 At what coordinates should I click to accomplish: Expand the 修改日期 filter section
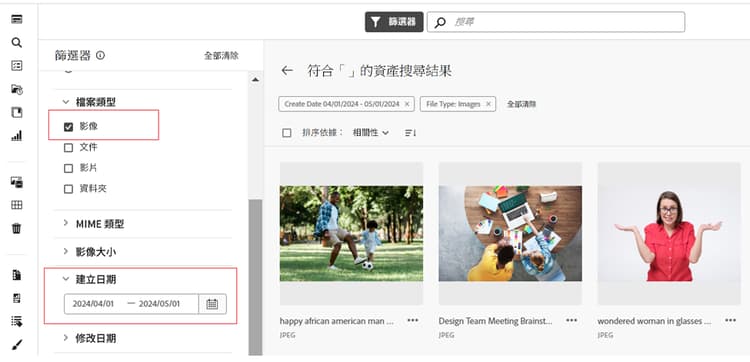pyautogui.click(x=66, y=338)
